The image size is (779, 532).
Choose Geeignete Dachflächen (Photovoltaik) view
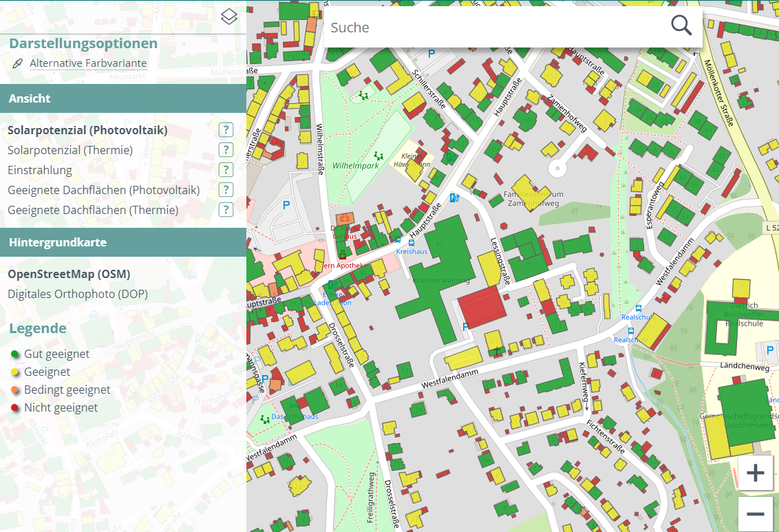pyautogui.click(x=103, y=190)
